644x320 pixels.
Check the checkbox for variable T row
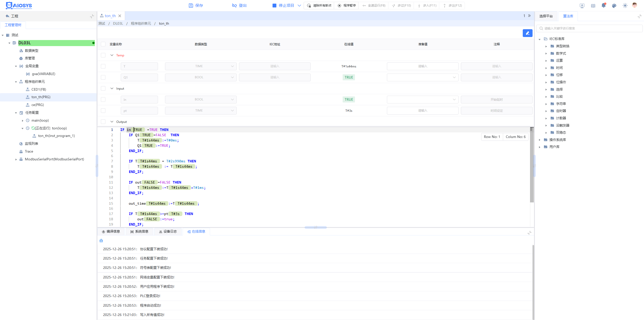click(103, 66)
